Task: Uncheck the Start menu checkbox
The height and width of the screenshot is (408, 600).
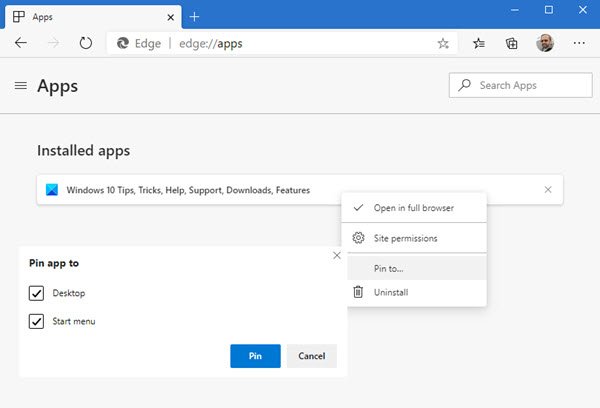Action: point(36,322)
